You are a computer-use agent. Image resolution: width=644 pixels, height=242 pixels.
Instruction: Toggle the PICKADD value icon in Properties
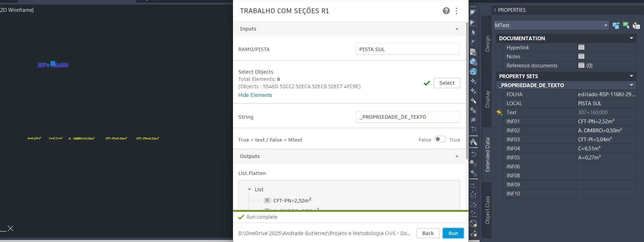tap(616, 25)
